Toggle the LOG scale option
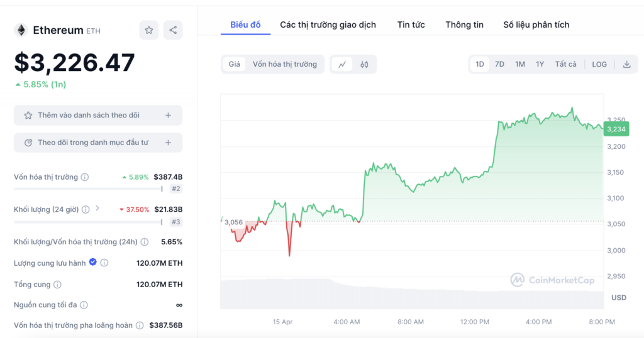This screenshot has height=338, width=644. tap(599, 65)
